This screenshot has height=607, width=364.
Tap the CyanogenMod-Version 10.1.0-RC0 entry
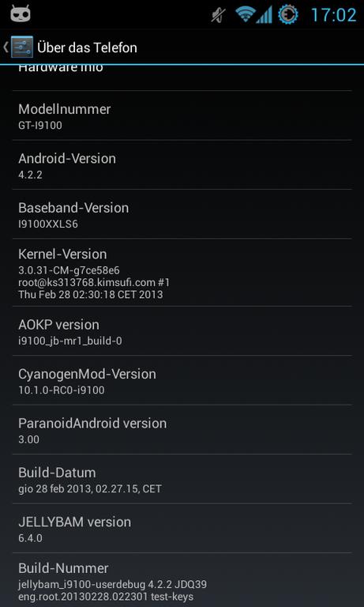click(182, 379)
